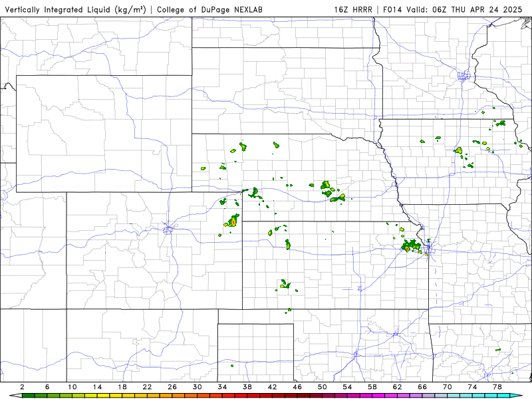Viewport: 532px width, 399px height.
Task: Click the Vertically Integrated Liquid (kg/m²) title
Action: click(75, 9)
